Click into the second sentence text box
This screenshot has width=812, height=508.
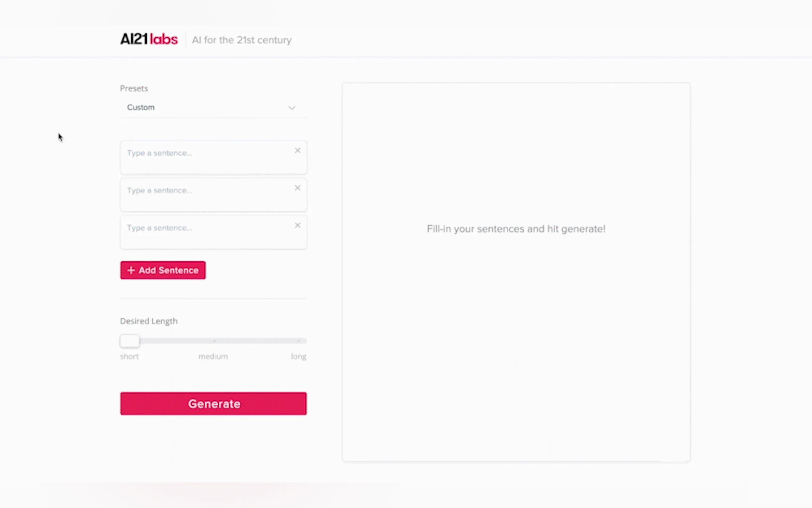pos(205,195)
